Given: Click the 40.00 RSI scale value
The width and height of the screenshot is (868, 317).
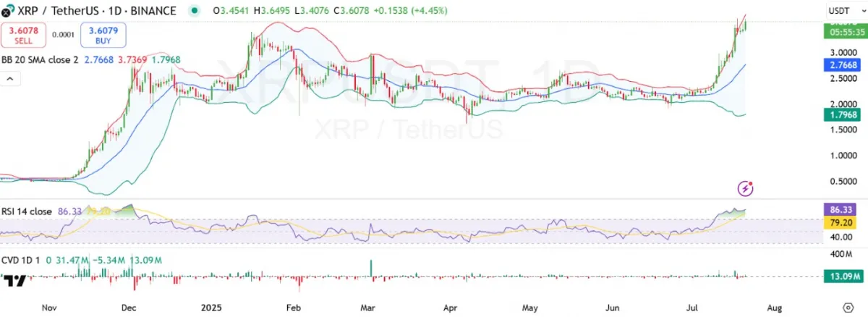Looking at the screenshot, I should (x=840, y=237).
